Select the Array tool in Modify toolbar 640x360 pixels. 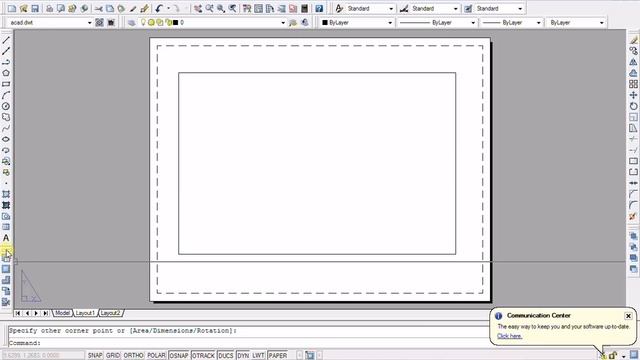click(633, 84)
